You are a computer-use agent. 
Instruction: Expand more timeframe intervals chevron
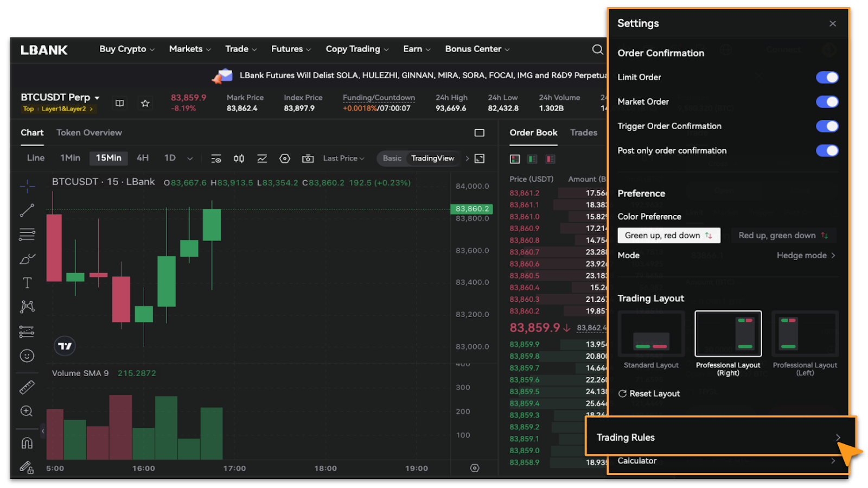[x=190, y=159]
